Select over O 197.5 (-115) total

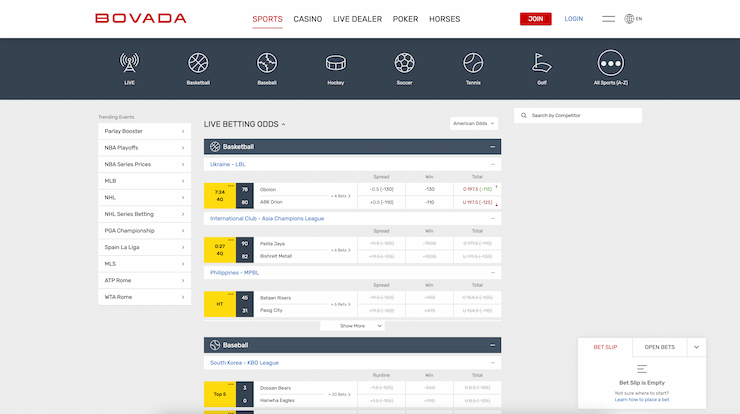477,189
